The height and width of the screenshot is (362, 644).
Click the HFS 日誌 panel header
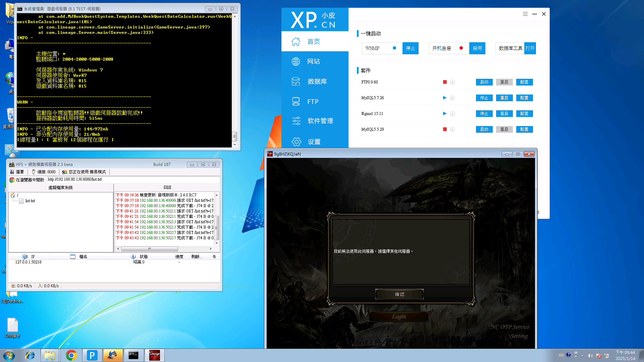167,187
